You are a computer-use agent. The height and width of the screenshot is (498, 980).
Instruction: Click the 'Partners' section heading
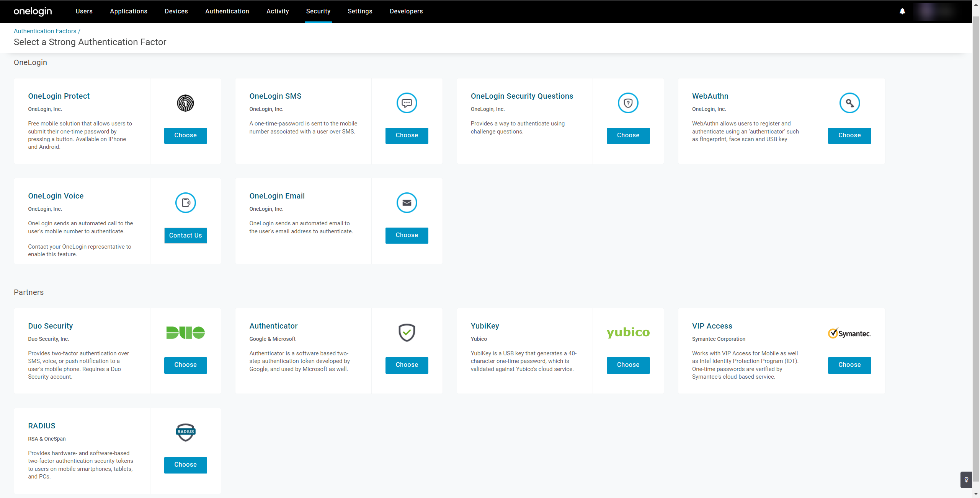(x=29, y=292)
